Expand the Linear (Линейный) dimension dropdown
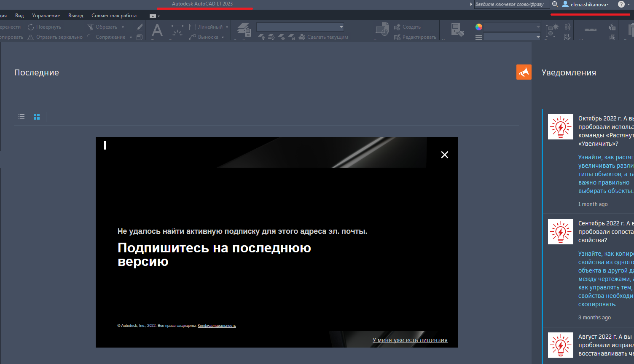The image size is (634, 364). (x=227, y=27)
